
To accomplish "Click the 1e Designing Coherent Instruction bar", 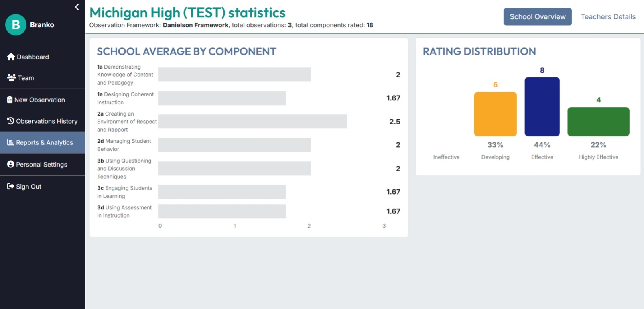I will click(222, 98).
